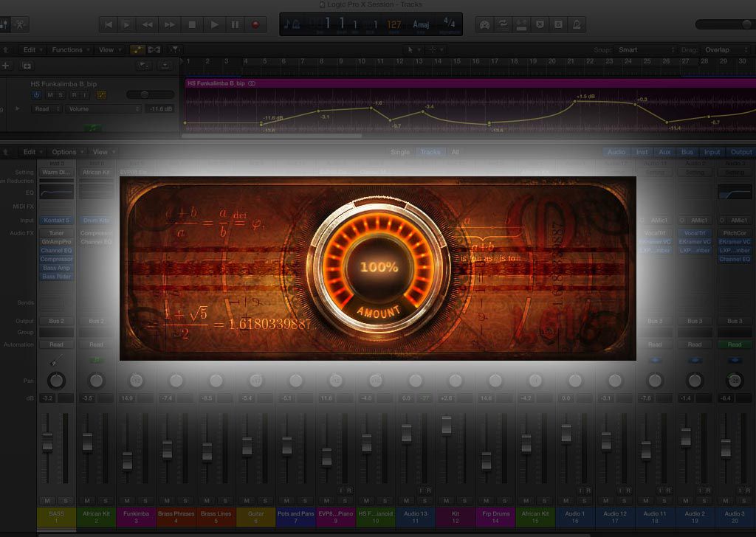Go to beginning with the rewind-to-start button
Viewport: 756px width, 537px height.
coord(109,24)
